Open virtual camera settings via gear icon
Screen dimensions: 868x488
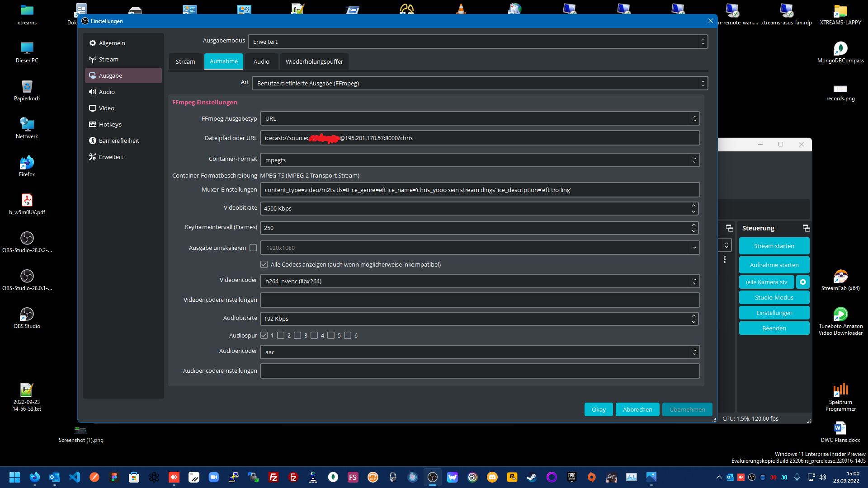pos(803,282)
